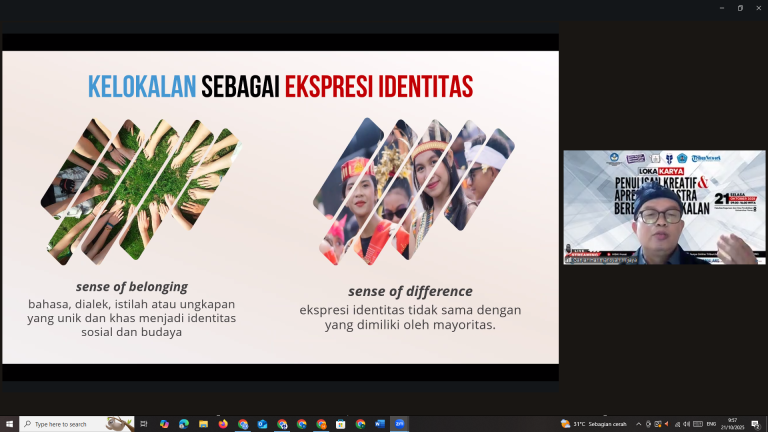Viewport: 768px width, 432px height.
Task: Open the clock and calendar flyout
Action: (734, 424)
